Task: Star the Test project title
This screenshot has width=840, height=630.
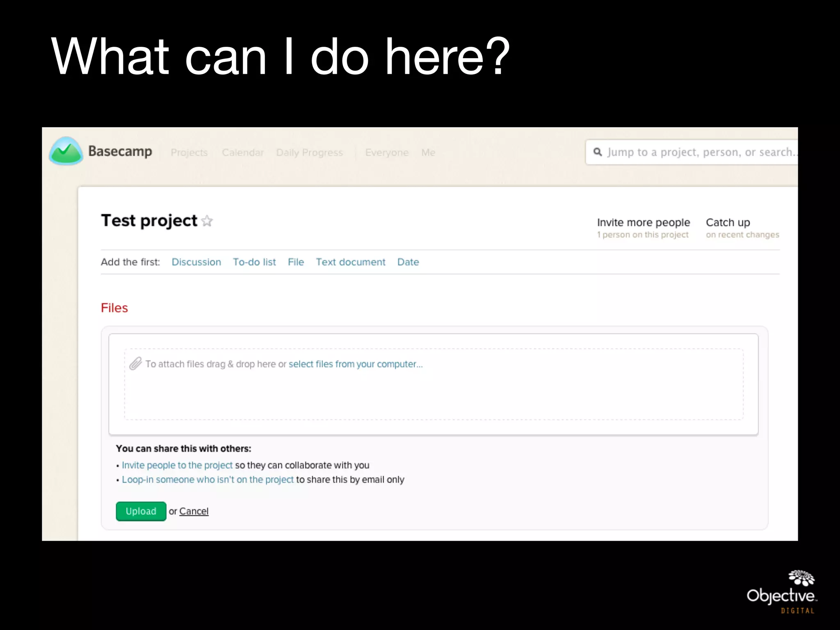Action: (x=207, y=221)
